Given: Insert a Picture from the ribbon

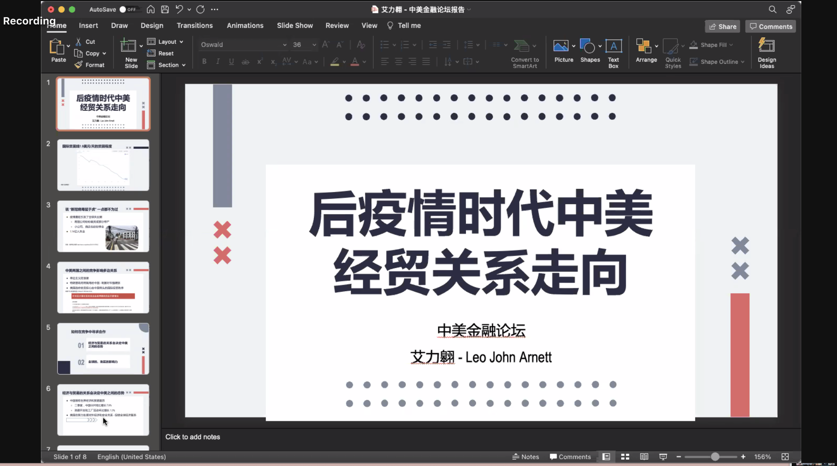Looking at the screenshot, I should click(x=563, y=48).
